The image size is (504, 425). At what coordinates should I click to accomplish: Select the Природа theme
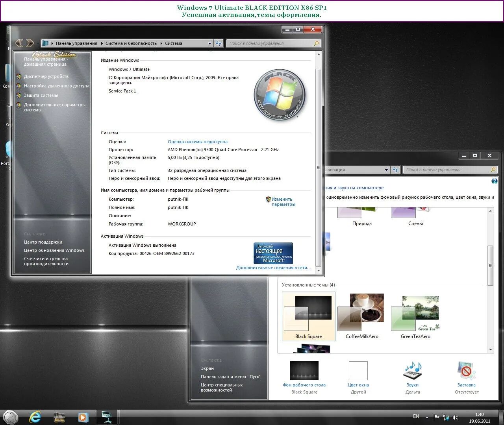point(362,216)
